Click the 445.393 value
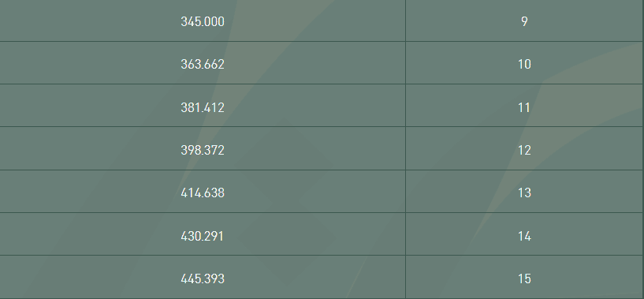 [x=203, y=278]
